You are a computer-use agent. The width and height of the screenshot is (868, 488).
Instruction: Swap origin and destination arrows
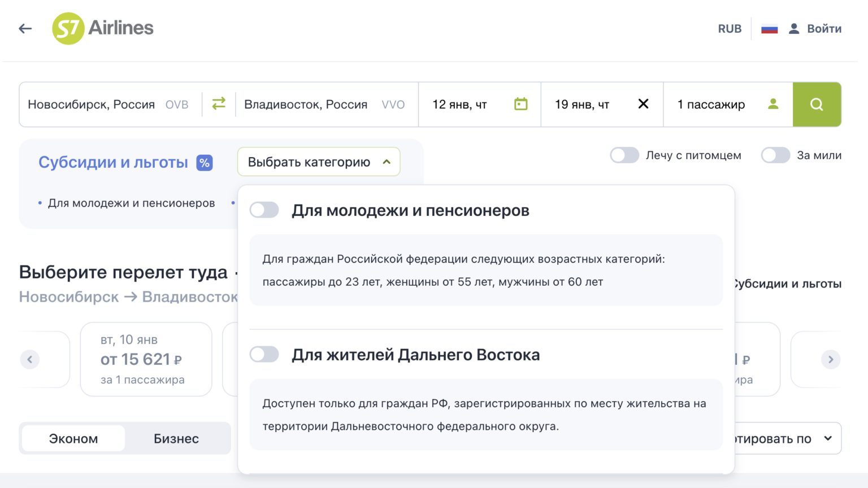tap(219, 104)
